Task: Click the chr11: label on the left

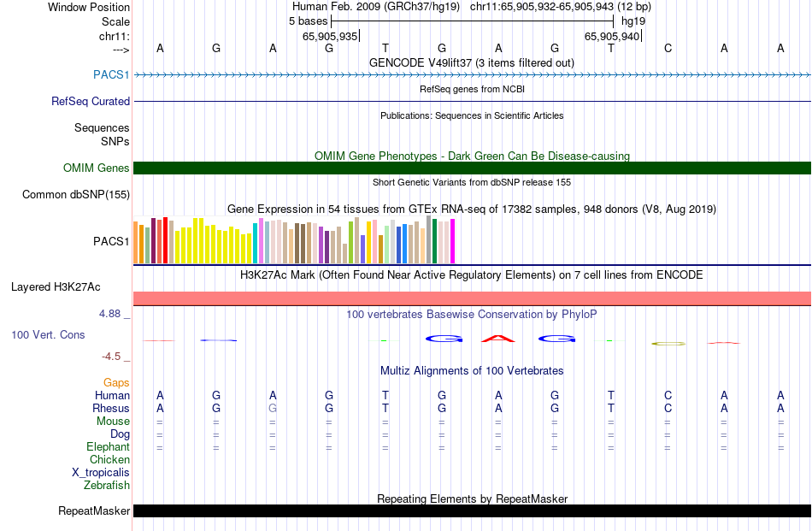Action: tap(114, 36)
